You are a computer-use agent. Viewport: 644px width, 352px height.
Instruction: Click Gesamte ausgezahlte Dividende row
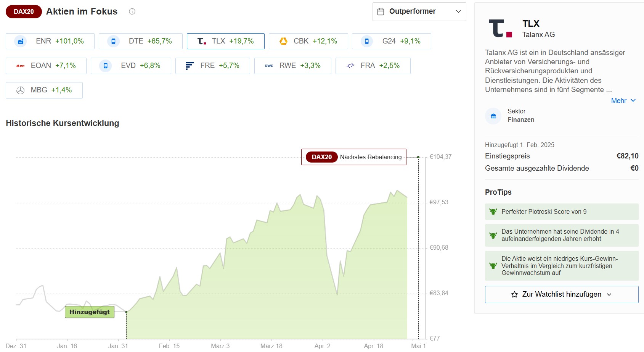[x=562, y=168]
